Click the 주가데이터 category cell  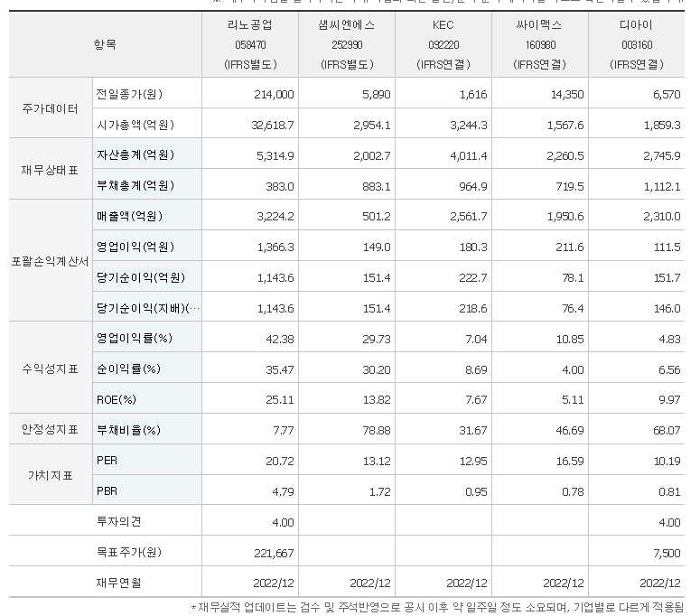point(50,108)
